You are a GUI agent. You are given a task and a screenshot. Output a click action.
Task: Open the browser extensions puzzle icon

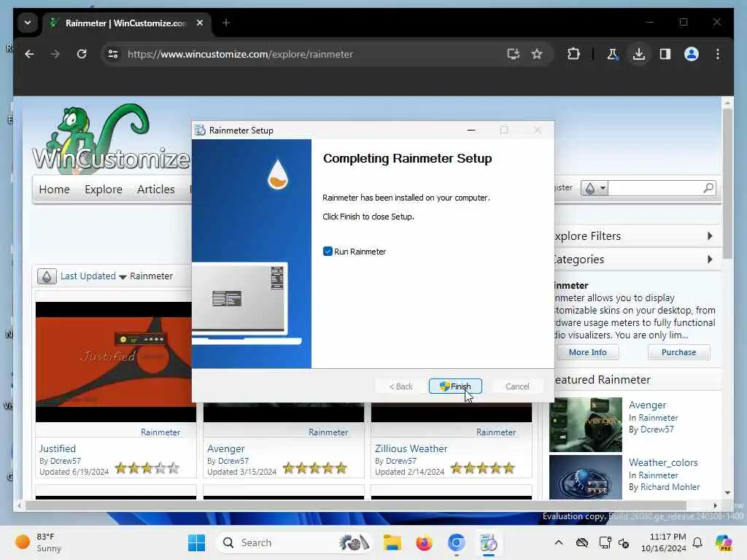(x=573, y=54)
